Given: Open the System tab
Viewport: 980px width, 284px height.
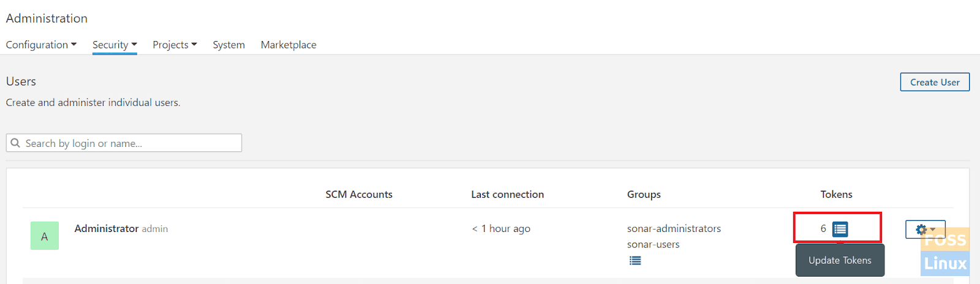Looking at the screenshot, I should point(228,45).
